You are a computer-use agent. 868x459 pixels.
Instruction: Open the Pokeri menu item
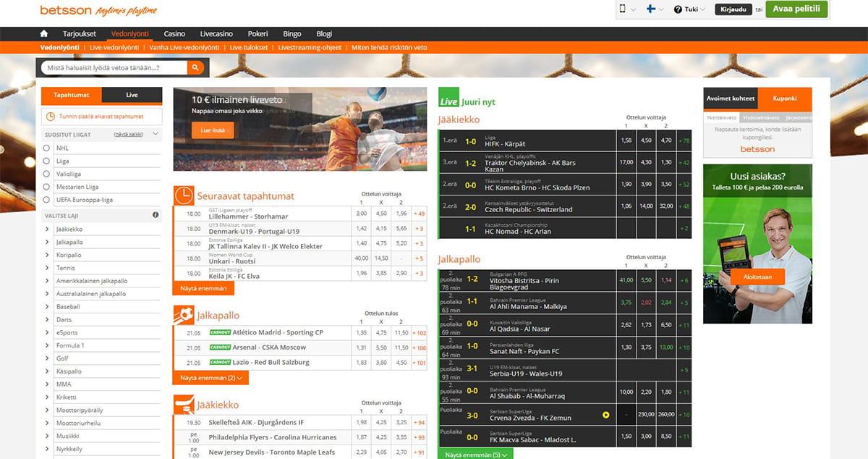(258, 34)
